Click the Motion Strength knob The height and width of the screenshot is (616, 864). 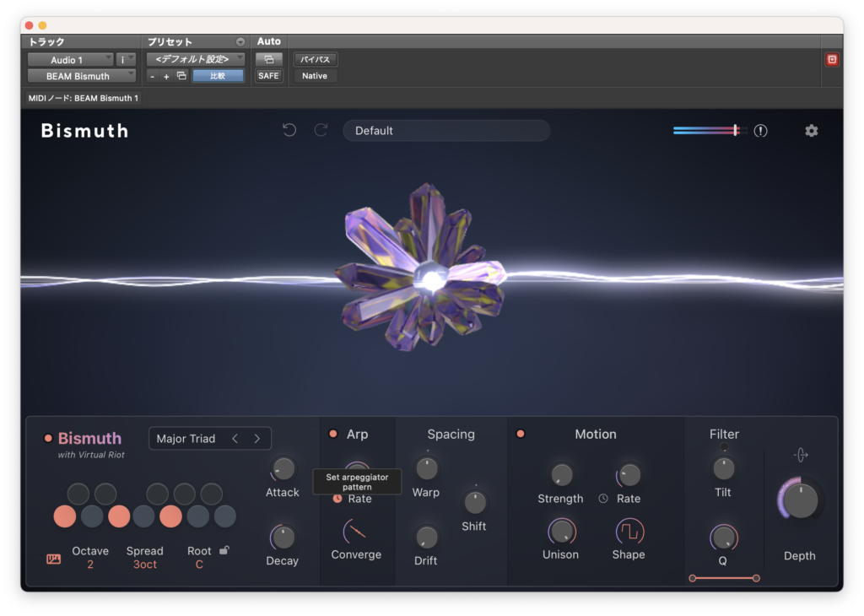click(561, 475)
